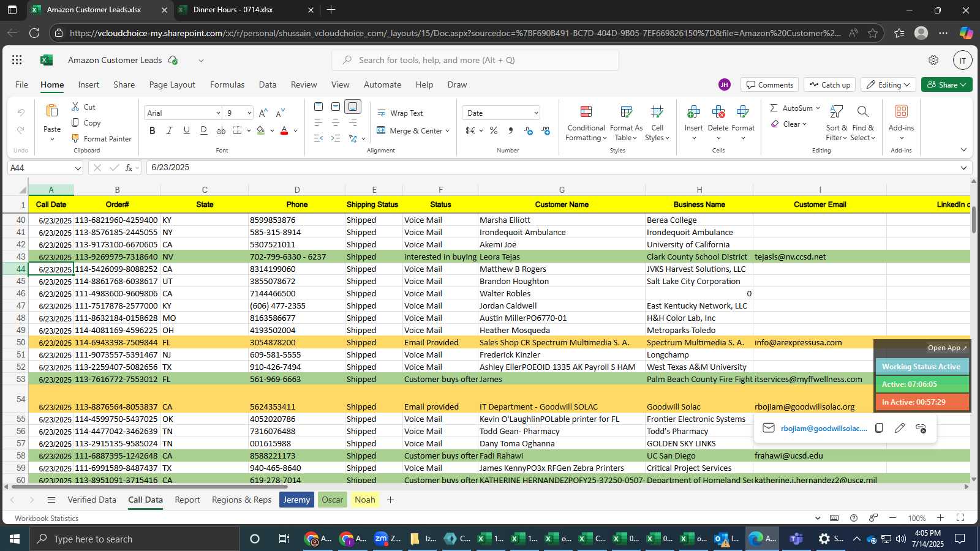
Task: Click Open App in status widget
Action: click(947, 348)
